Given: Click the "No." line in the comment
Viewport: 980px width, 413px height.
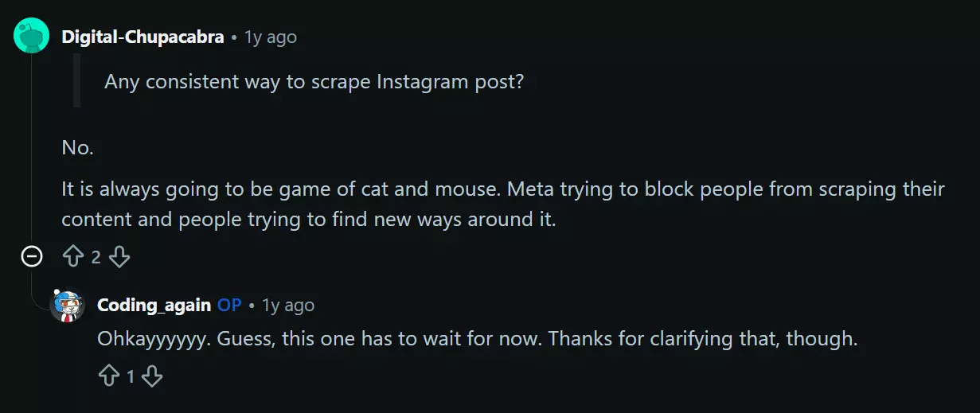Looking at the screenshot, I should (x=78, y=147).
